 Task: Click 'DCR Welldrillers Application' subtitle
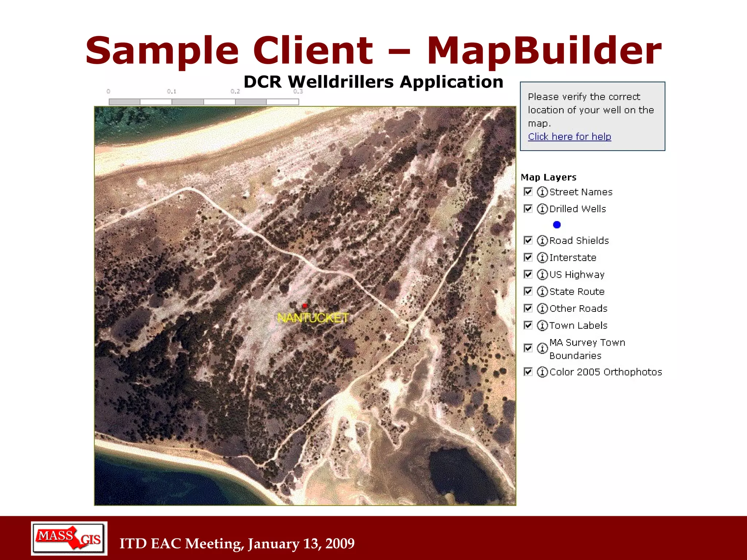coord(373,82)
